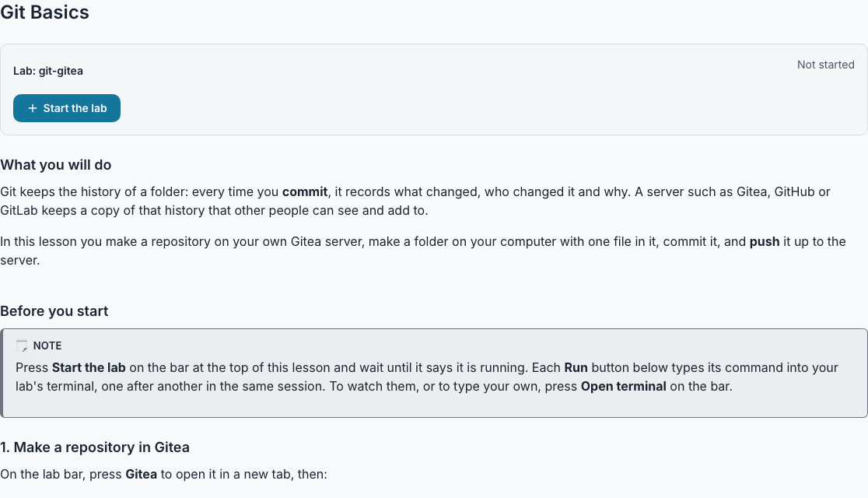Click the Lab: git-gitea title
Screen dimensions: 868x498
[48, 71]
